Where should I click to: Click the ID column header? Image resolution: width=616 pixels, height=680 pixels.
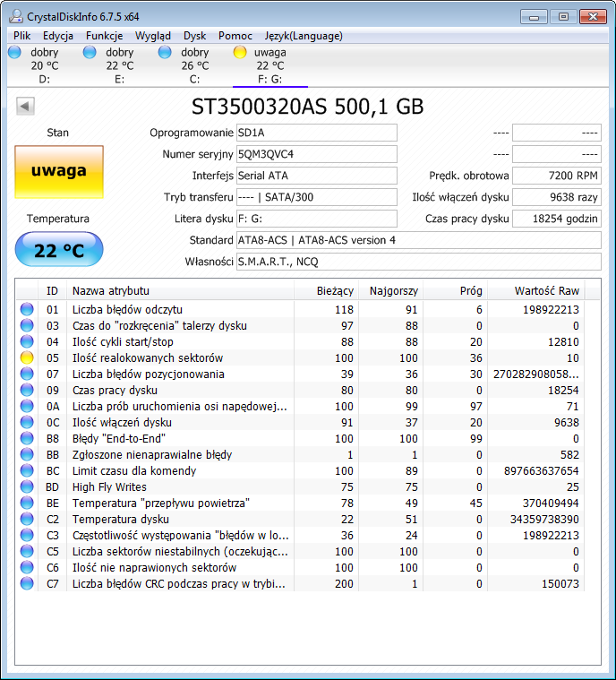(x=53, y=290)
